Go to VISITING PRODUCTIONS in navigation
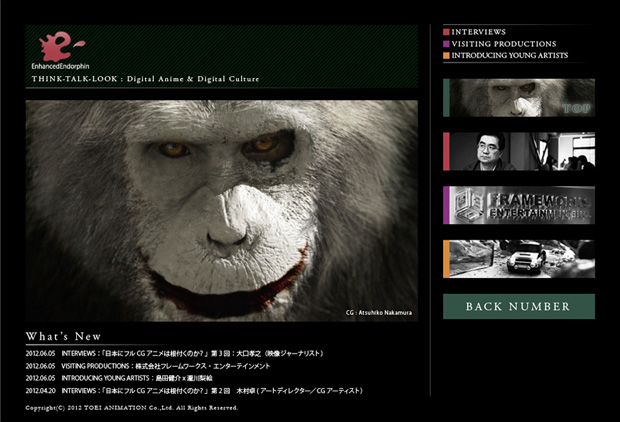Screen dimensions: 620x422 click(x=503, y=44)
